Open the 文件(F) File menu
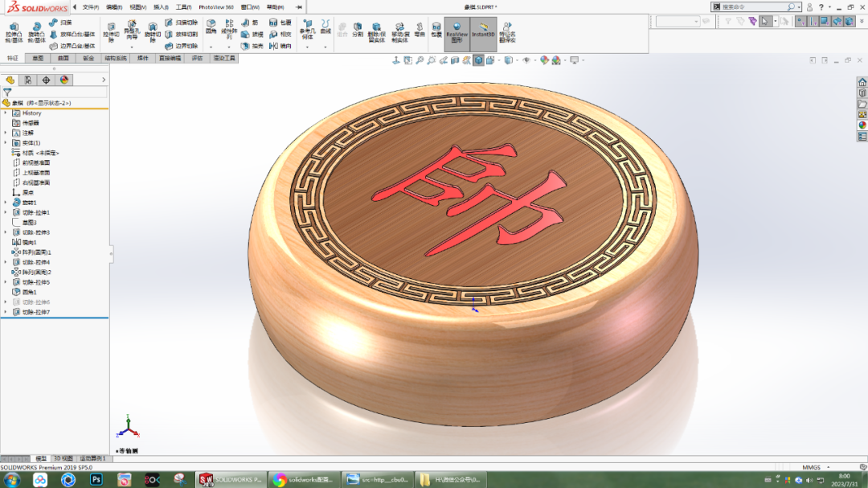The width and height of the screenshot is (868, 488). click(91, 7)
